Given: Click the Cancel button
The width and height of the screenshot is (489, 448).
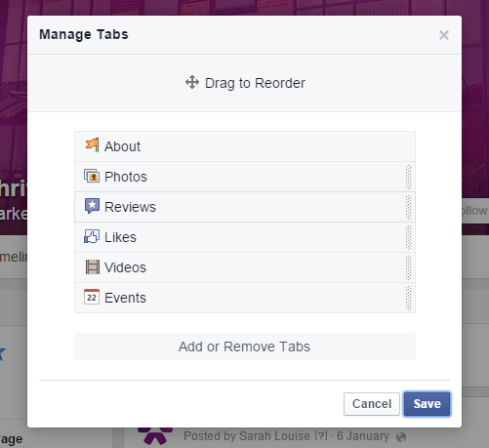Looking at the screenshot, I should tap(372, 404).
